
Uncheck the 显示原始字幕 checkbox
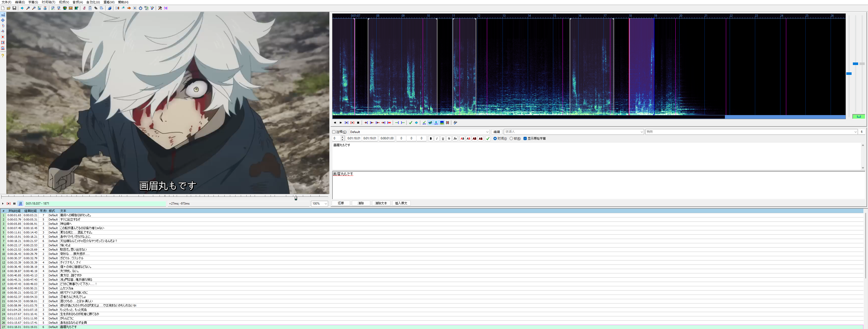click(x=525, y=139)
